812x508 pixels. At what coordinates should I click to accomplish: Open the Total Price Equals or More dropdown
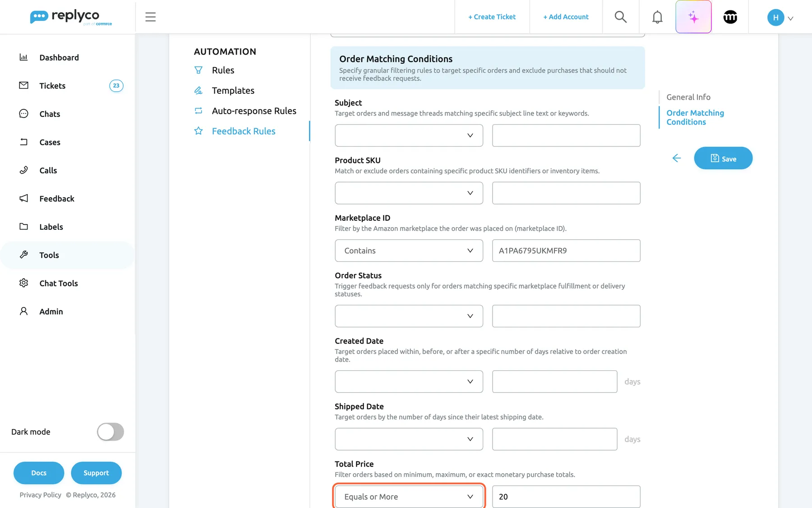409,497
